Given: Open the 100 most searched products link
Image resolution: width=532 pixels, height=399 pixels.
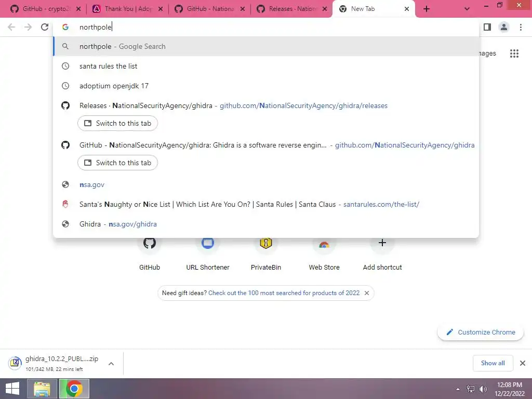Looking at the screenshot, I should pos(284,293).
